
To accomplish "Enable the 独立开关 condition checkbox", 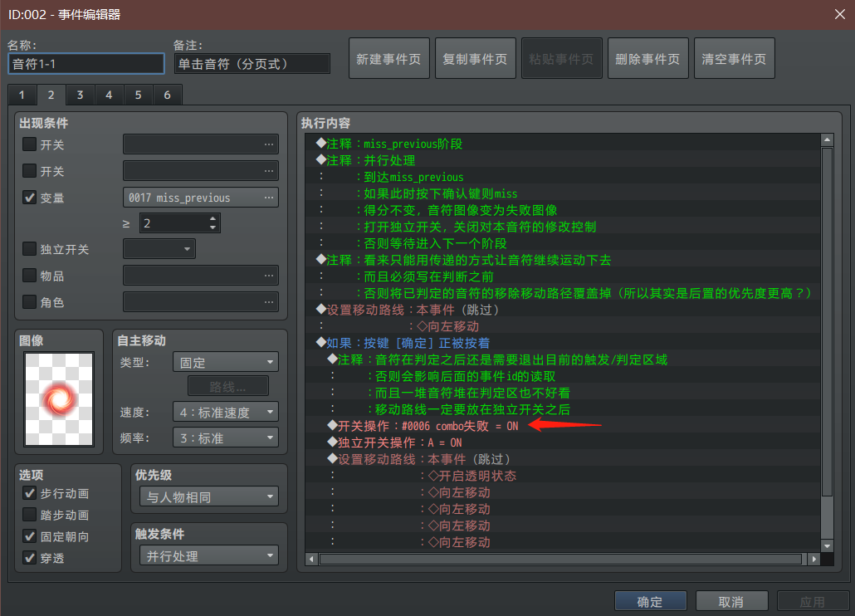I will [29, 249].
